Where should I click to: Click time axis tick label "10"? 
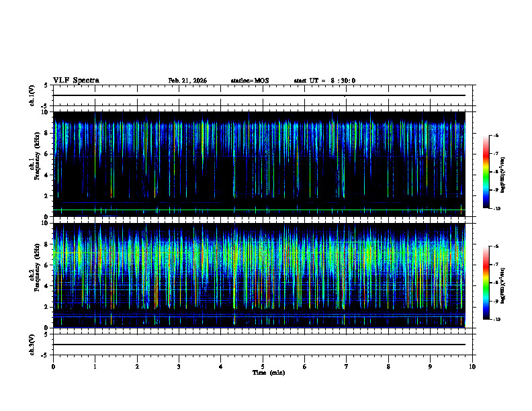click(x=472, y=367)
